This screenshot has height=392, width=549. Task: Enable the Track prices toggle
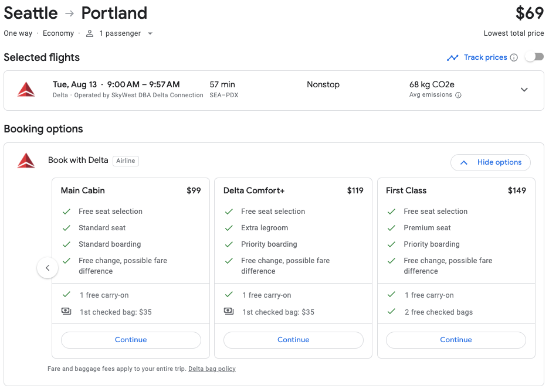[534, 57]
